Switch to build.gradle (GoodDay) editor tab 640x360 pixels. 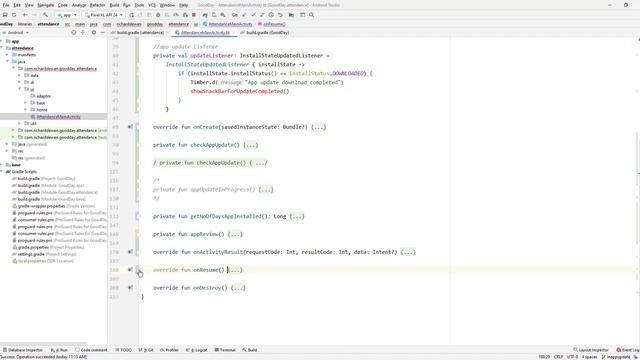(267, 32)
